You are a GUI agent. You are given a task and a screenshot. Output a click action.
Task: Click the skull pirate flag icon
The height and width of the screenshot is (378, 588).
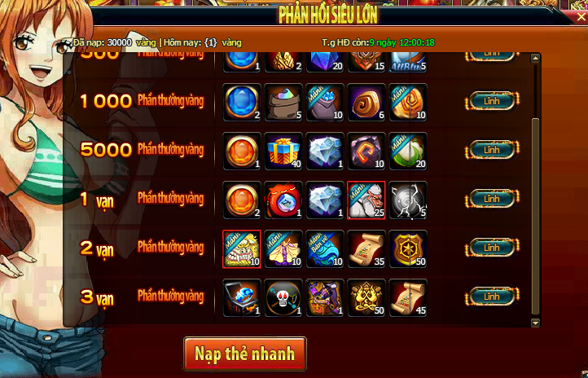(x=283, y=297)
